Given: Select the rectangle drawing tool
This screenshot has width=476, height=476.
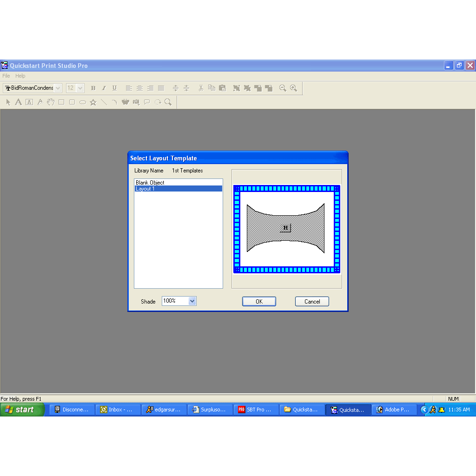Looking at the screenshot, I should pyautogui.click(x=62, y=102).
